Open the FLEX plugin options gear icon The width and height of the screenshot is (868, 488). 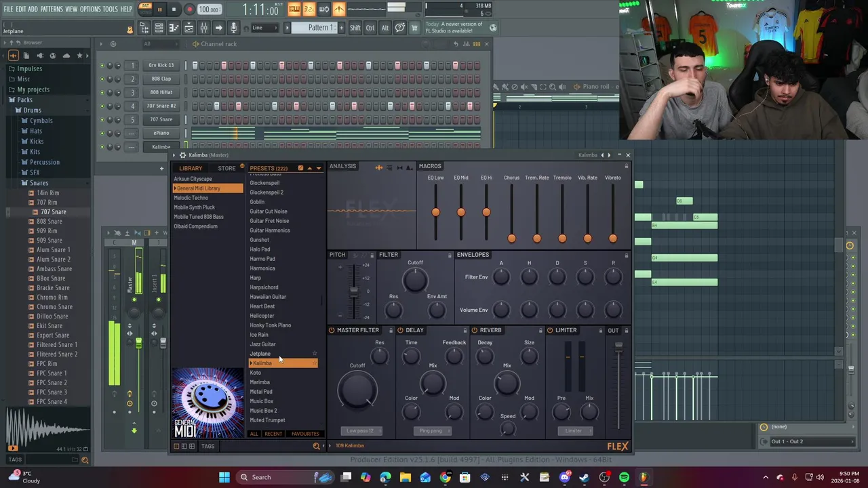coord(182,155)
